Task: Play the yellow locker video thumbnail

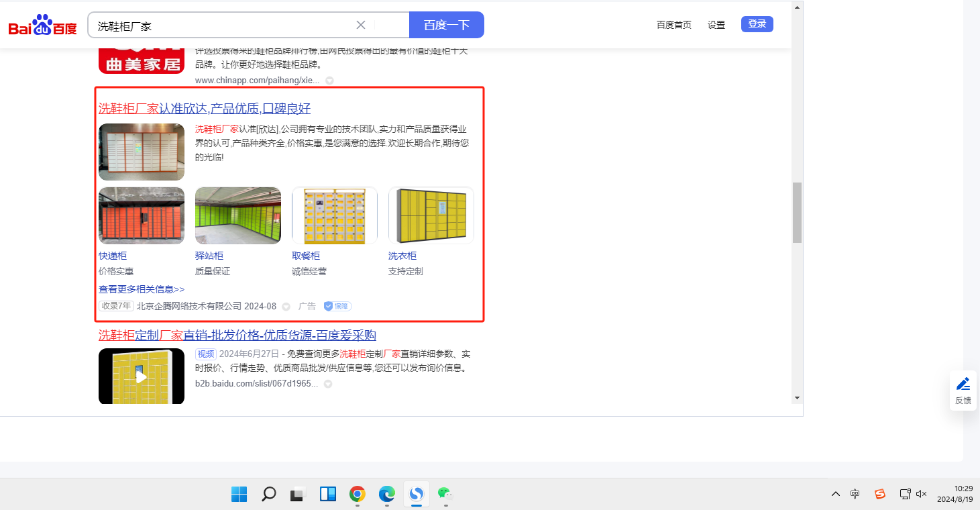Action: [x=142, y=376]
